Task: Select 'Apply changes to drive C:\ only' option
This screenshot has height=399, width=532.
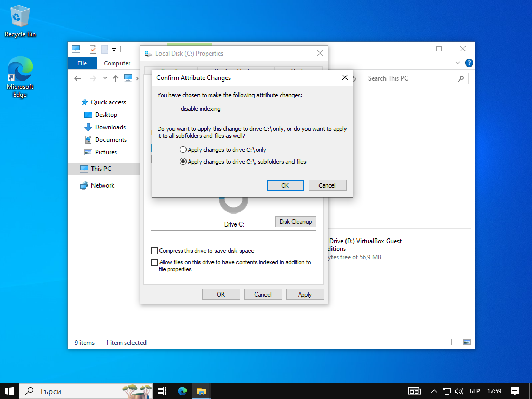Action: point(183,150)
